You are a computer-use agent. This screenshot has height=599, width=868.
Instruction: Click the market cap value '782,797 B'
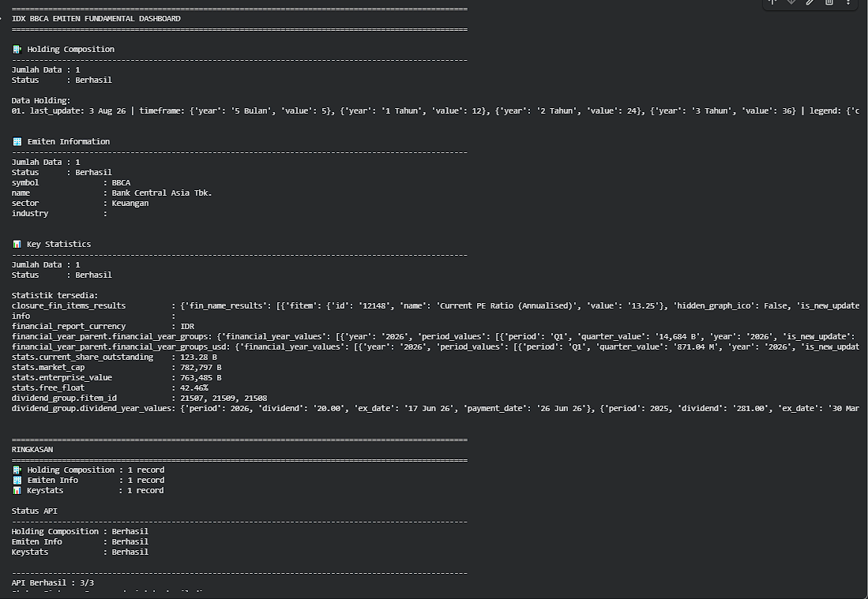(201, 367)
